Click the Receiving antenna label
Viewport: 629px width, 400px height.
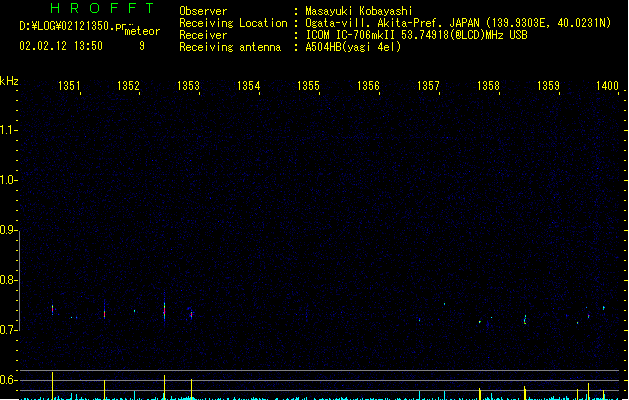[230, 47]
